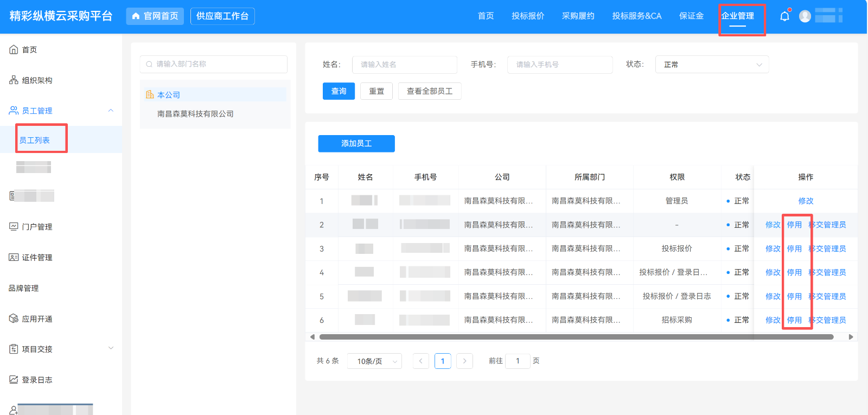Screen dimensions: 868x415
Task: Click the 添加员工 button
Action: click(356, 144)
